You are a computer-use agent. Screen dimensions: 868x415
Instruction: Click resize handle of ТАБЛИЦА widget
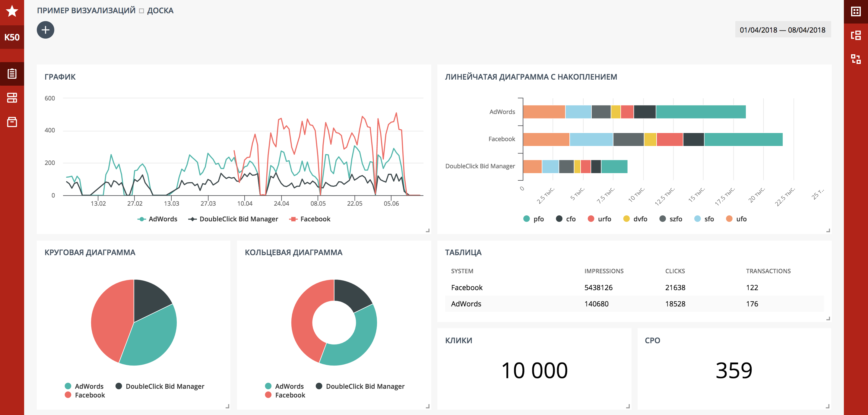click(x=828, y=318)
